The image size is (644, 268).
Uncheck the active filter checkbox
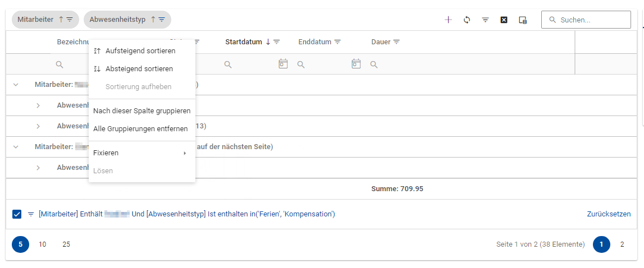coord(17,214)
